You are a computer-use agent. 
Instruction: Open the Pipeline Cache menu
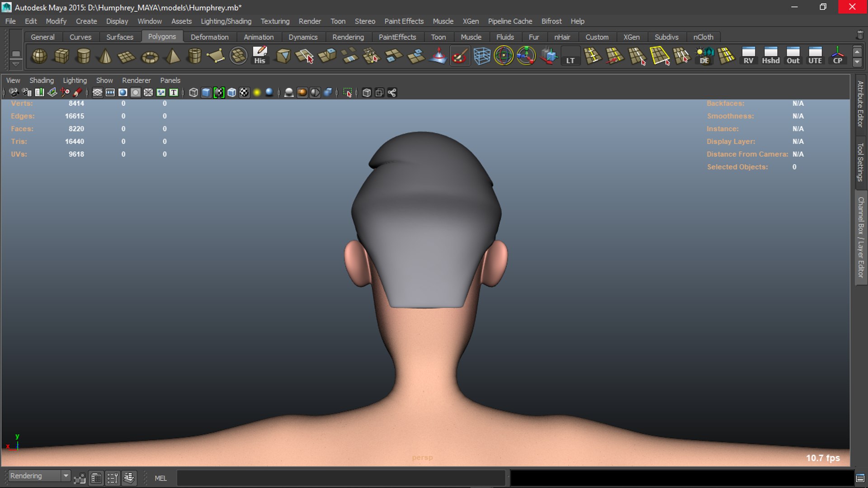coord(510,21)
